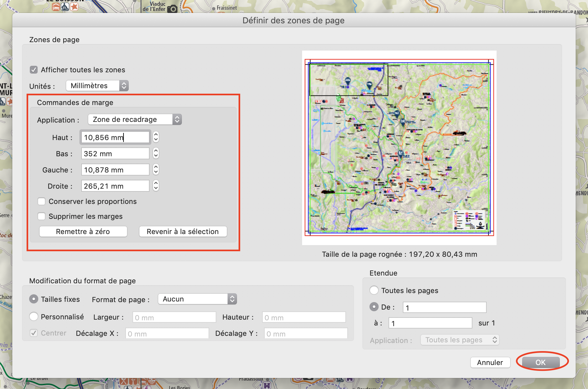Cancel with the Annuler button
The width and height of the screenshot is (588, 389).
(490, 362)
